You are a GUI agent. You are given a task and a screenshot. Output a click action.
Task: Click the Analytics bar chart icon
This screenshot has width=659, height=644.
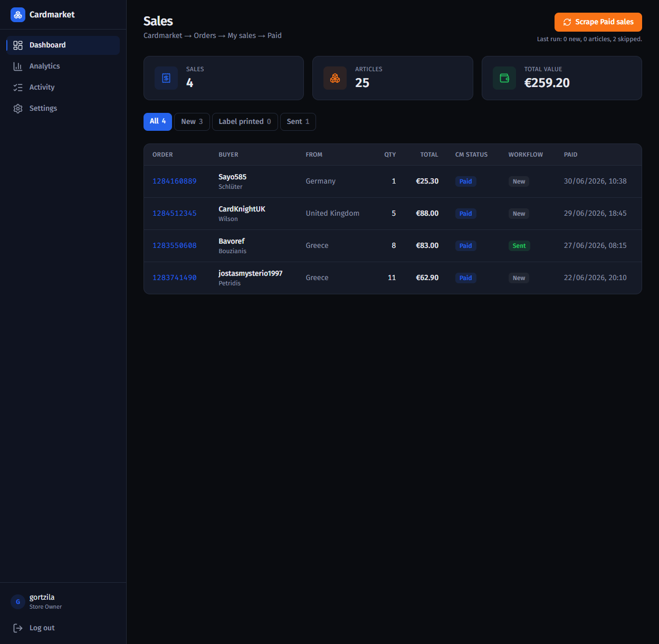pyautogui.click(x=18, y=66)
